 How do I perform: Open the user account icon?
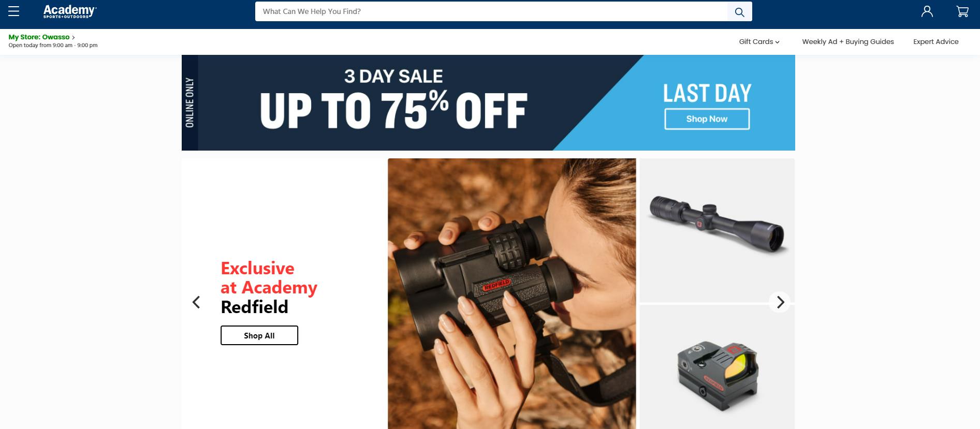[x=927, y=11]
